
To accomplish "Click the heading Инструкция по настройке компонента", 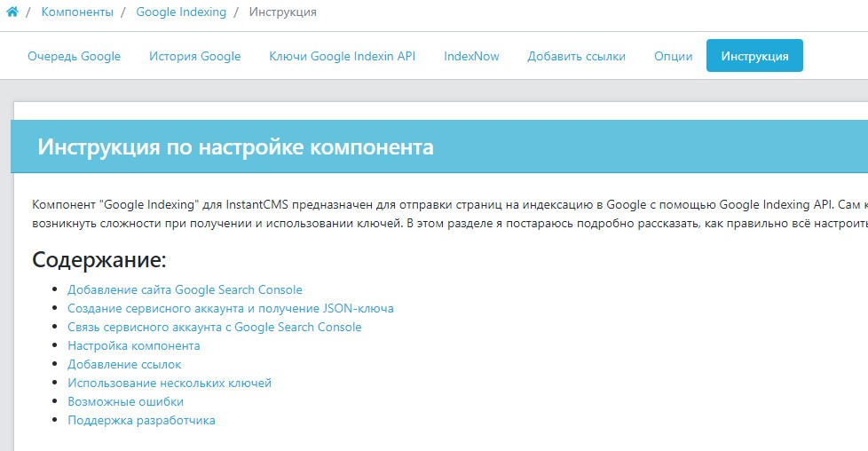I will pyautogui.click(x=236, y=146).
